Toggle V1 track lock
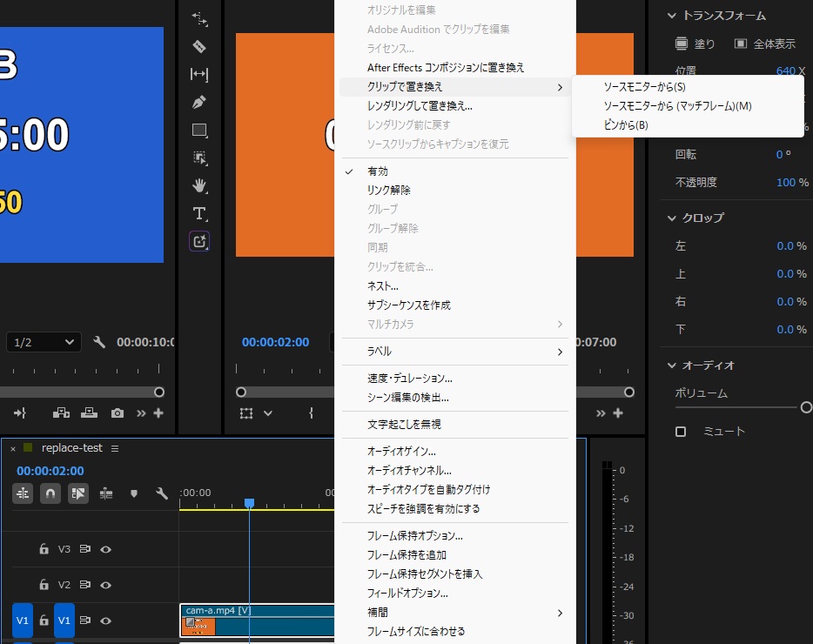Screen dimensions: 813x644 pos(44,621)
